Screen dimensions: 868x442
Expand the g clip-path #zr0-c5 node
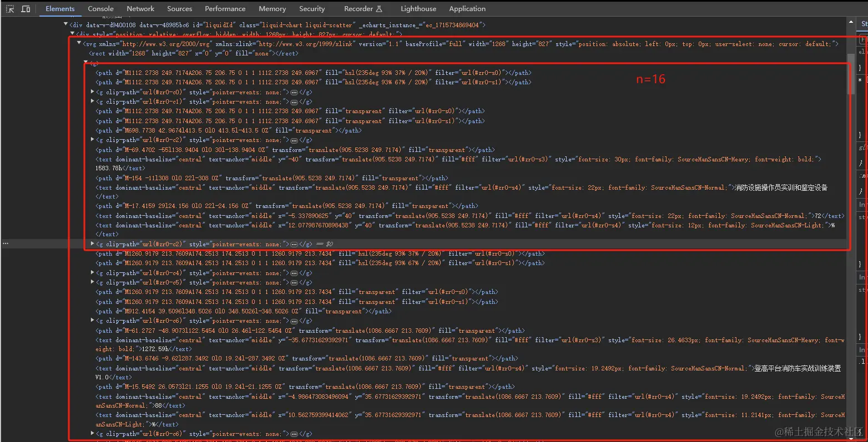coord(92,282)
